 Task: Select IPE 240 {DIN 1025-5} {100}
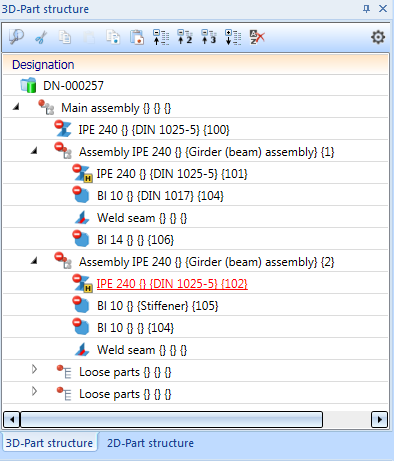tap(154, 130)
